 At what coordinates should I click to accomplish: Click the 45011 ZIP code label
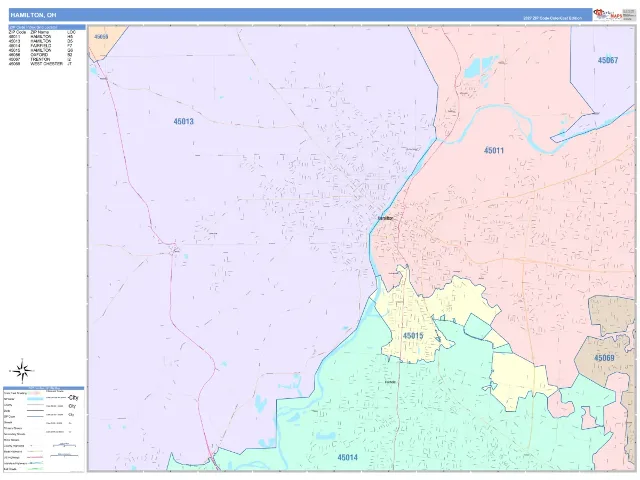[494, 150]
